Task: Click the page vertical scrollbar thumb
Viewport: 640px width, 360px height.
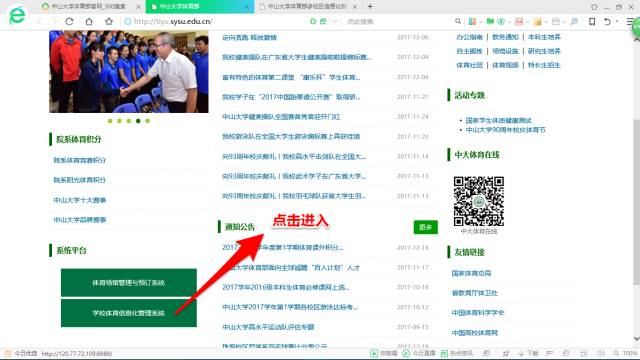Action: 636,202
